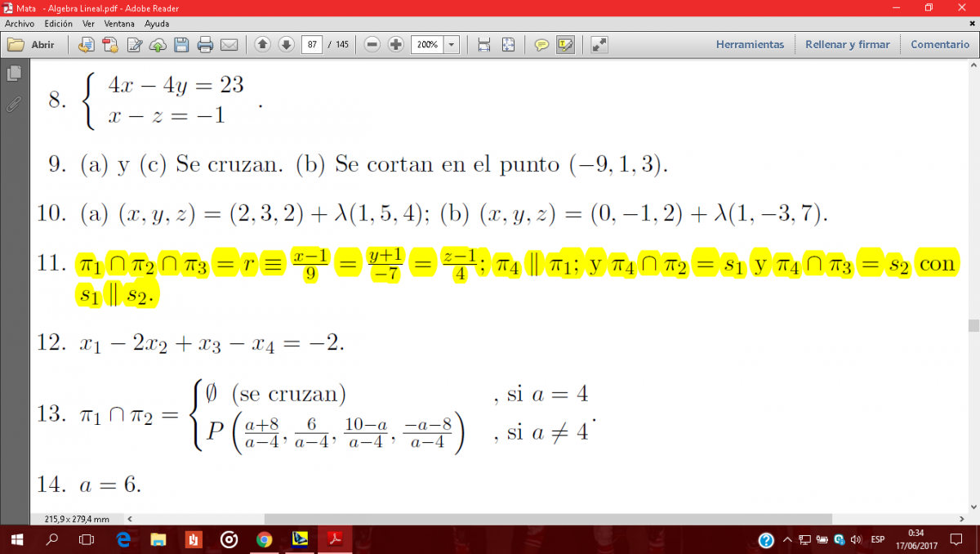Open the zoom level dropdown
Screen dimensions: 980x554
(452, 45)
